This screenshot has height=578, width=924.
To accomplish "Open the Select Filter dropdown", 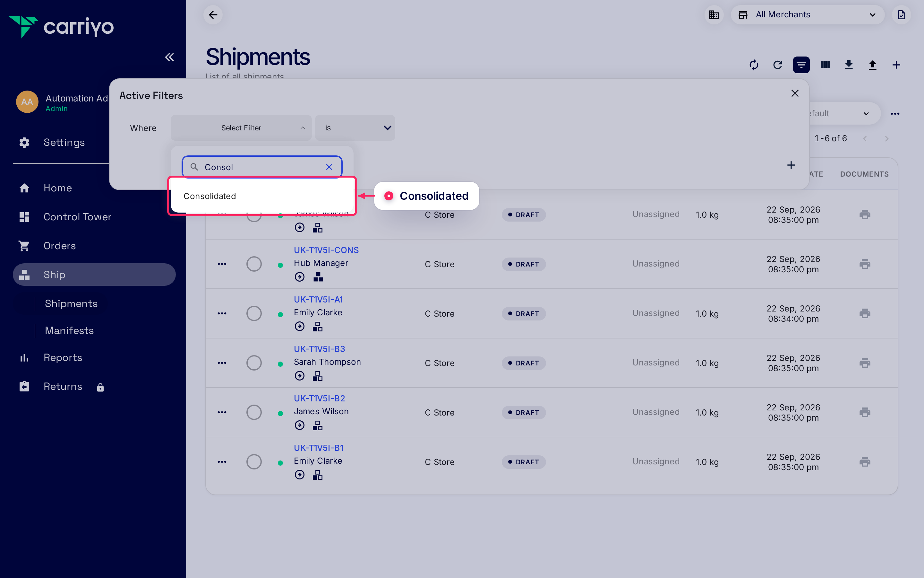I will [241, 128].
